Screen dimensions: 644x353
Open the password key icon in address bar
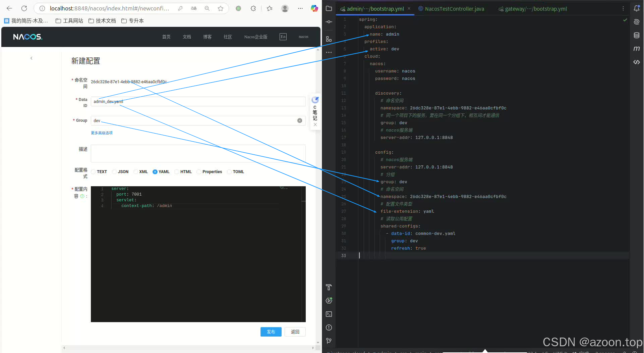click(180, 8)
